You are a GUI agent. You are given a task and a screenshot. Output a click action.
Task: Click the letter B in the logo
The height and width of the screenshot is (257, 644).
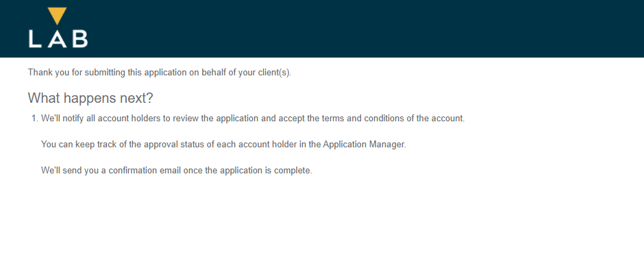(x=80, y=39)
